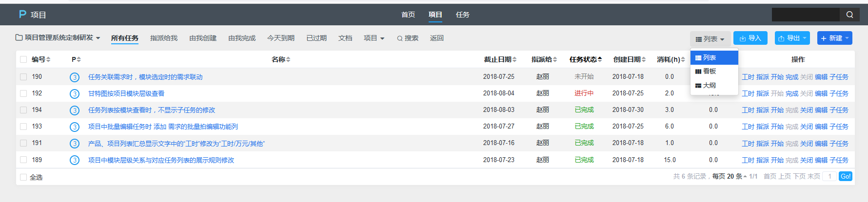The image size is (868, 202).
Task: Enable the 全选 select-all checkbox
Action: [x=23, y=177]
